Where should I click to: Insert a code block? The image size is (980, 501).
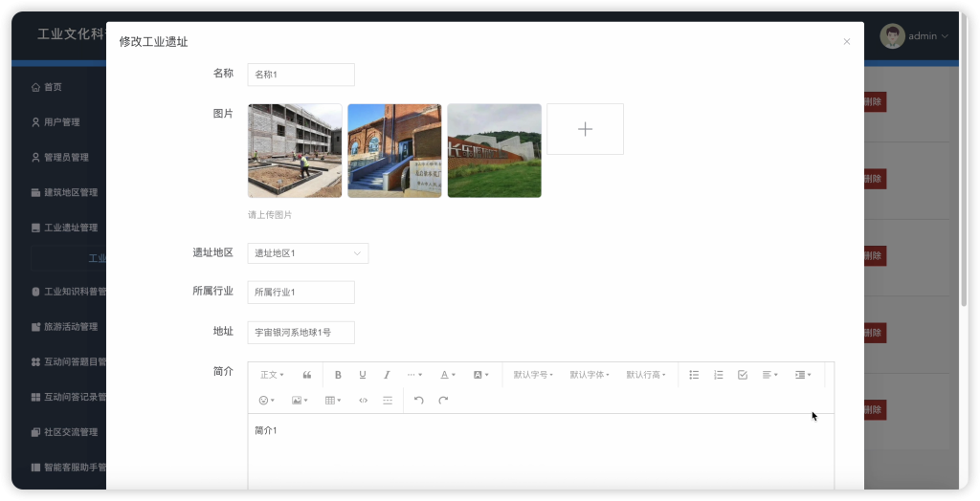tap(363, 401)
